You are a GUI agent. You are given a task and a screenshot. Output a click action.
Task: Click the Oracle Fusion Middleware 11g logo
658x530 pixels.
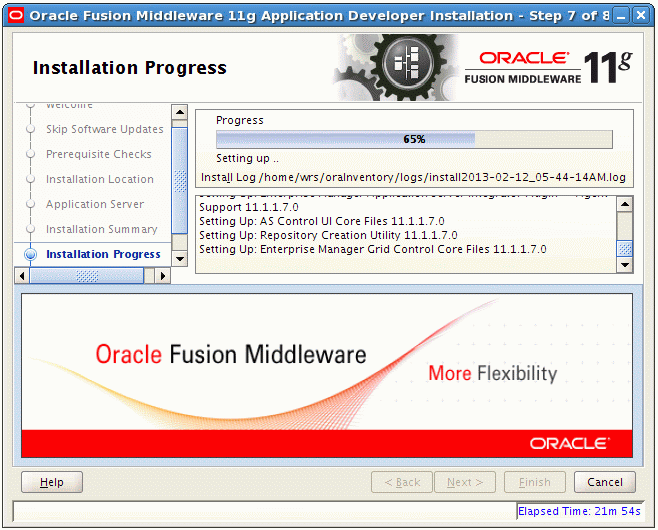tap(549, 66)
